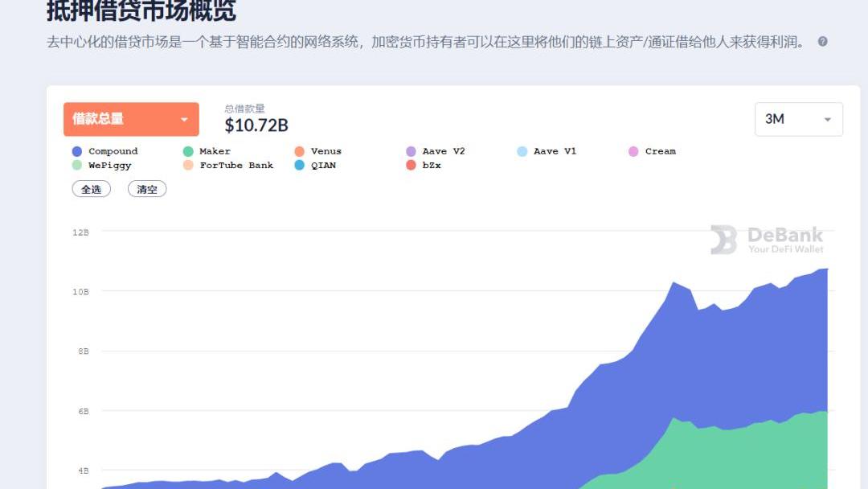Click the Cream pink legend dot

(633, 151)
